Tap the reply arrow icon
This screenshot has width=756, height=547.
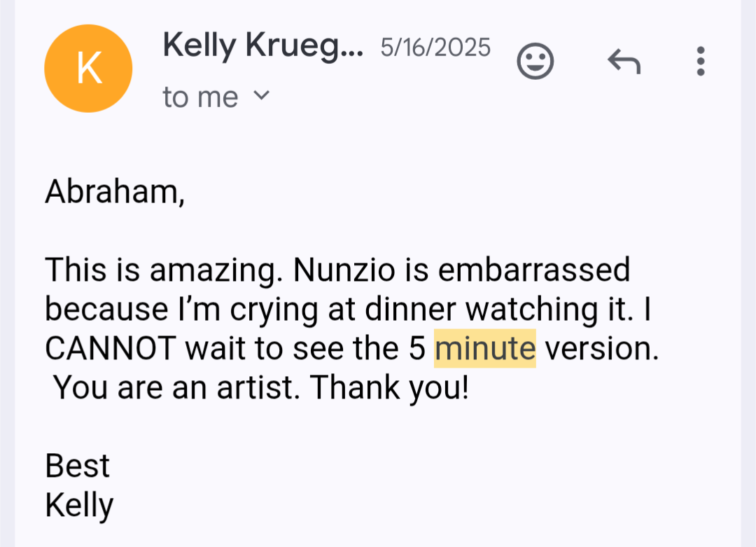coord(624,62)
